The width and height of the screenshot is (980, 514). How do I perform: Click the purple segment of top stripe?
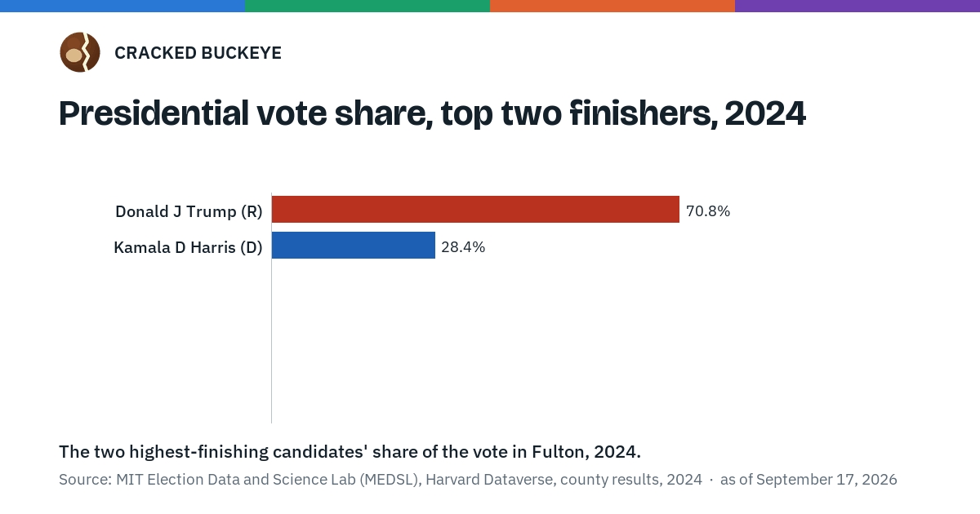tap(857, 6)
